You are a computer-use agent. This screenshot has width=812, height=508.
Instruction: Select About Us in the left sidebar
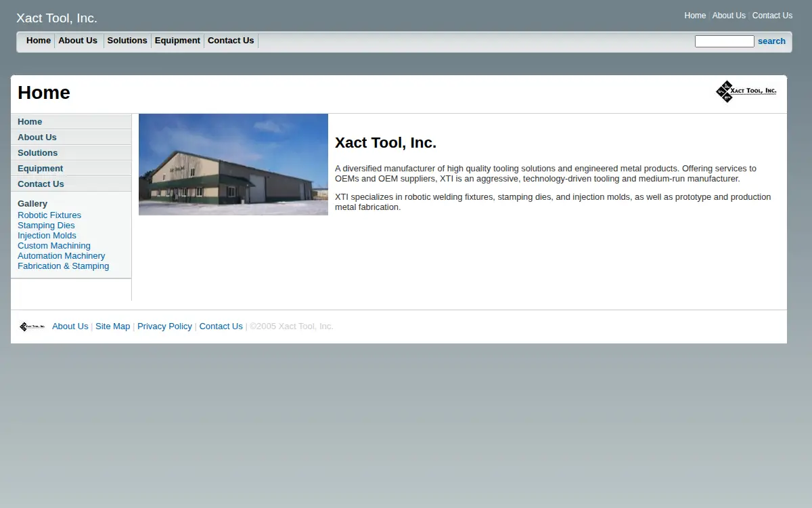coord(71,137)
